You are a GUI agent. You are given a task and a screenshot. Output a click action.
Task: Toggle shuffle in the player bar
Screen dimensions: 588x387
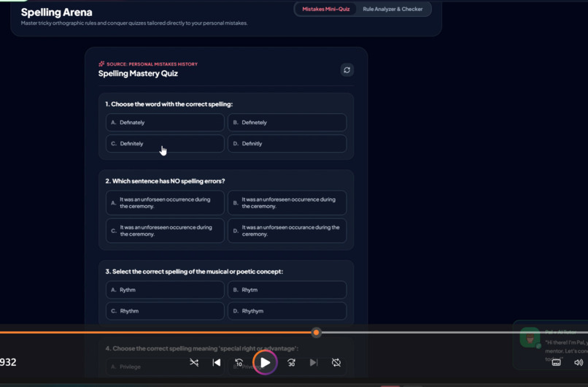click(194, 363)
